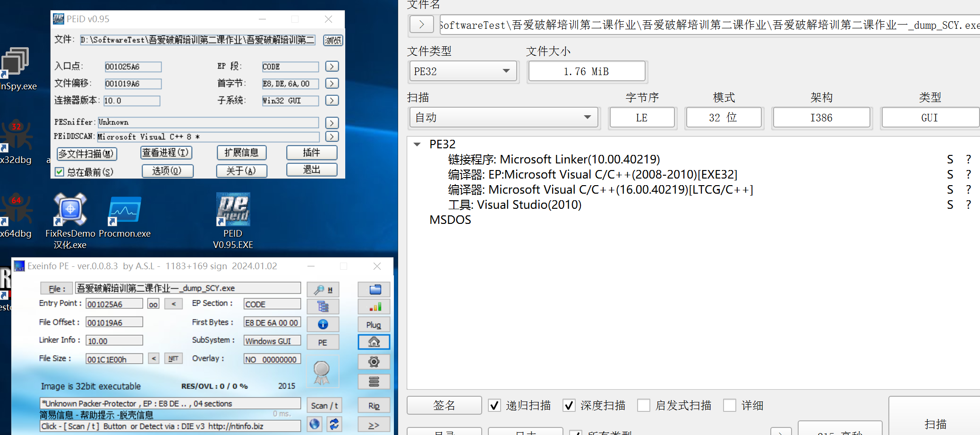The width and height of the screenshot is (980, 435).
Task: Enable the 启发式扫描 checkbox
Action: click(643, 405)
